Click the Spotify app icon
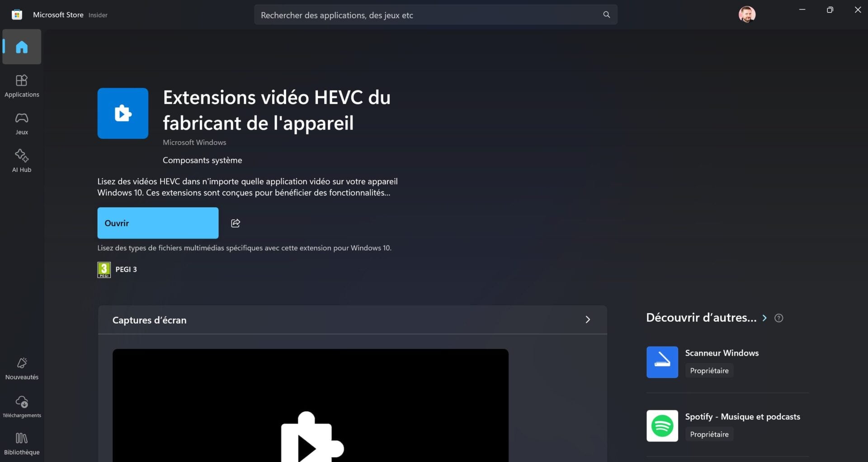Screen dimensions: 868x462 coord(662,426)
